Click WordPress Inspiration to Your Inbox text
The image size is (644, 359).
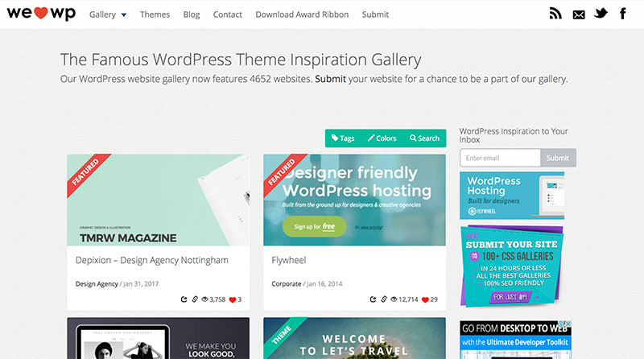coord(514,135)
